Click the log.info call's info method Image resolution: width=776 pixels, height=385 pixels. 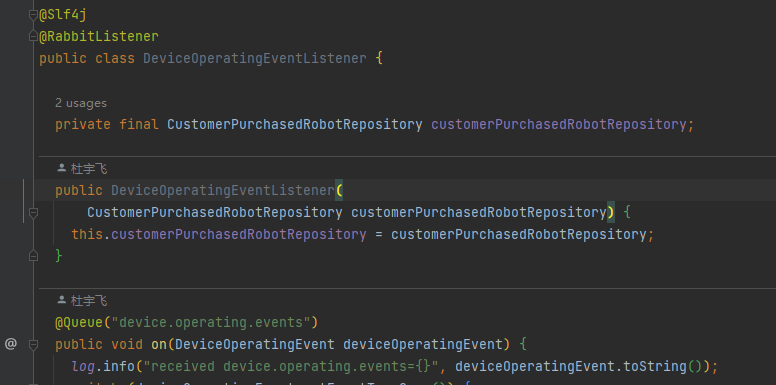(119, 367)
